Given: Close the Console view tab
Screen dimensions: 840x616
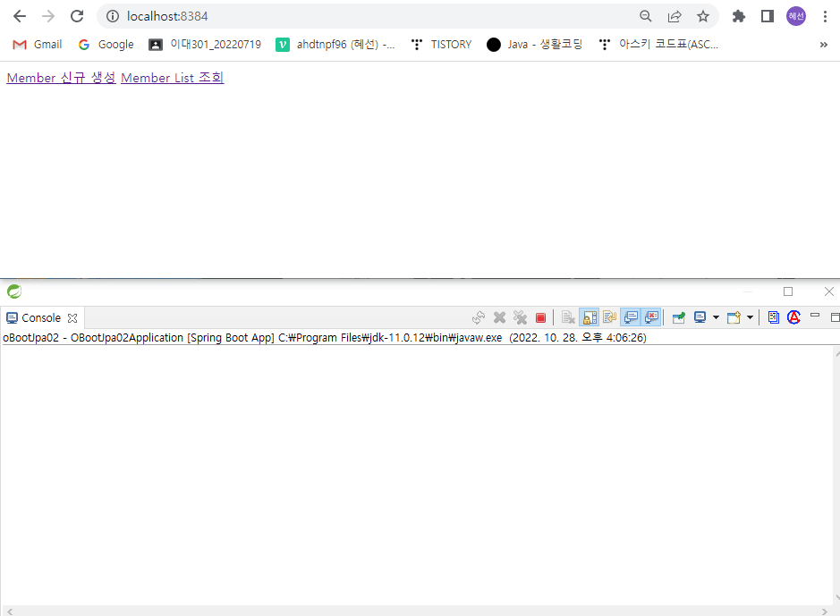Looking at the screenshot, I should coord(72,318).
